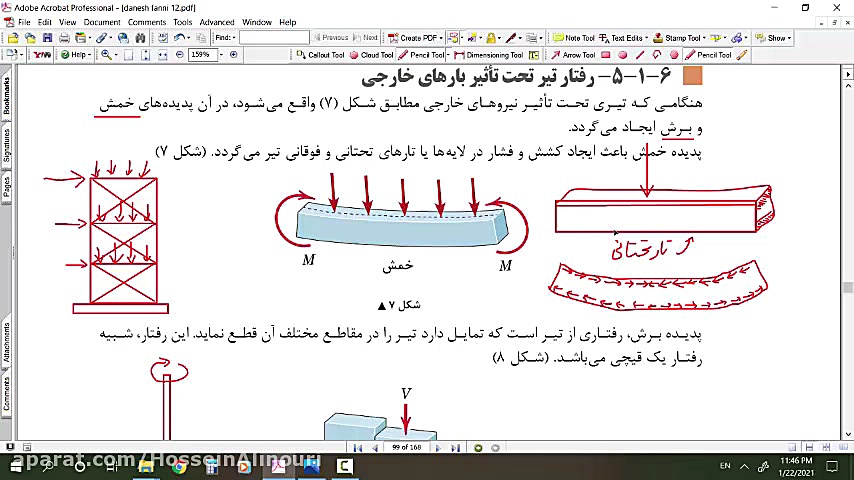The height and width of the screenshot is (480, 854).
Task: Click the zoom in plus button
Action: click(x=234, y=55)
